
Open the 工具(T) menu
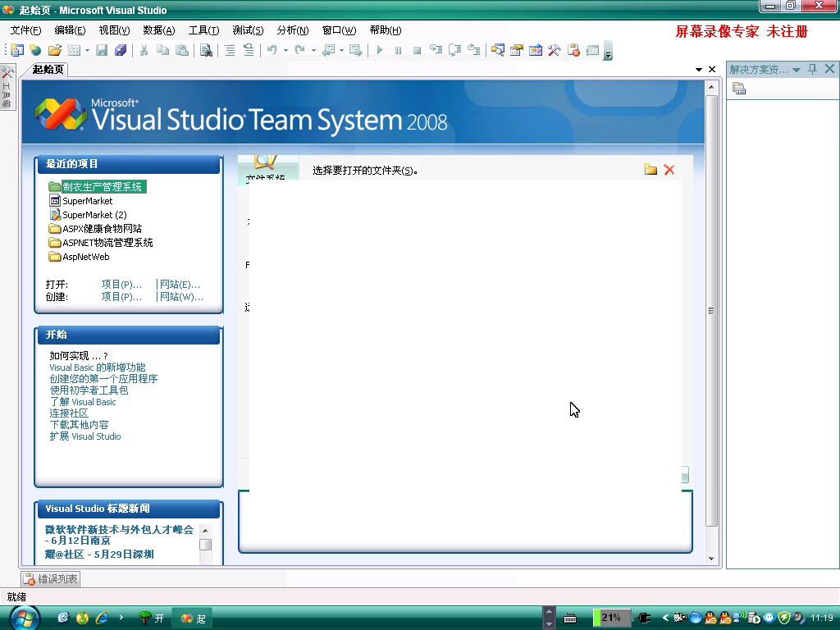tap(203, 30)
